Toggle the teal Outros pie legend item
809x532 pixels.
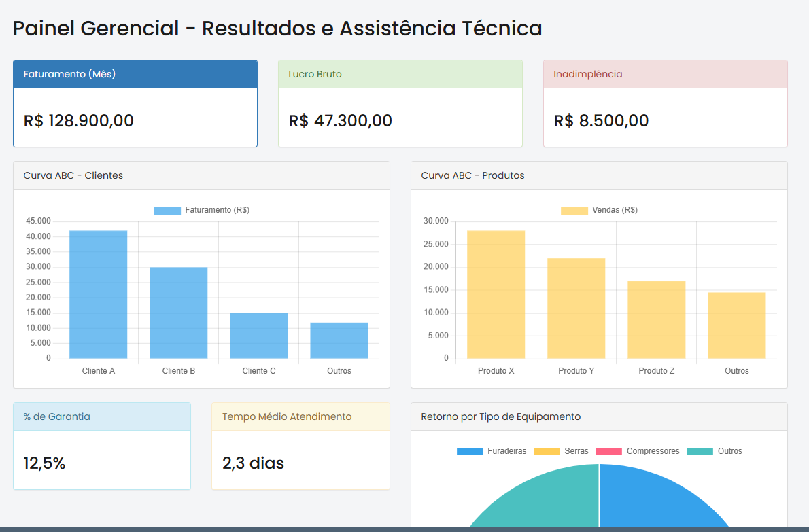[715, 452]
